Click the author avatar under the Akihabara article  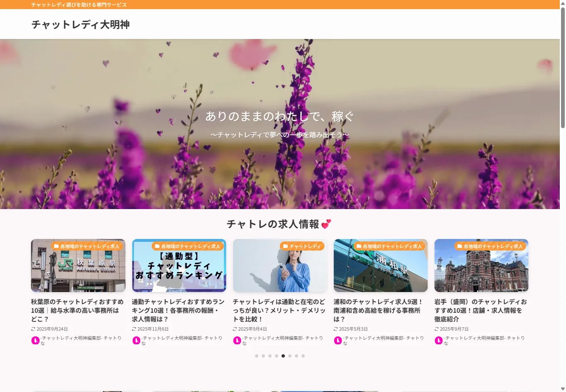35,341
